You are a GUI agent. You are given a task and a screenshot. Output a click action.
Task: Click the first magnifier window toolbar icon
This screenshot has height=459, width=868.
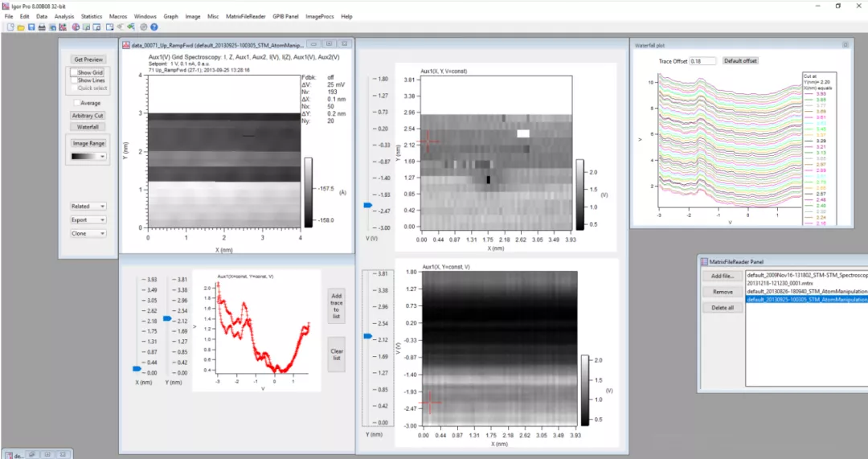click(86, 27)
